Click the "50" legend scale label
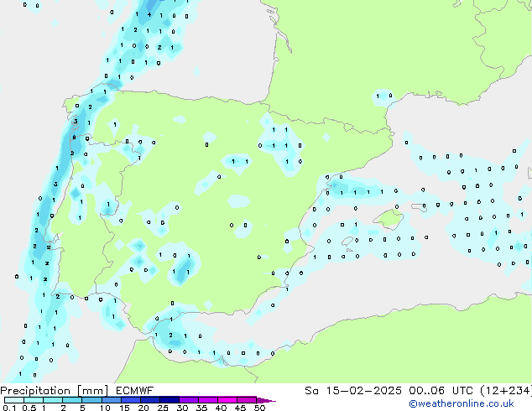This screenshot has height=411, width=532. click(259, 408)
